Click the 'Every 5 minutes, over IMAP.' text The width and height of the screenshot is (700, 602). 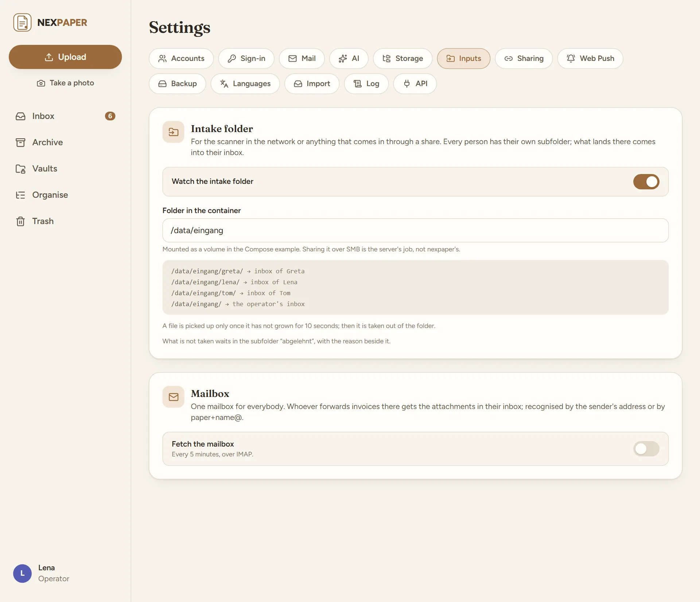[x=213, y=454]
